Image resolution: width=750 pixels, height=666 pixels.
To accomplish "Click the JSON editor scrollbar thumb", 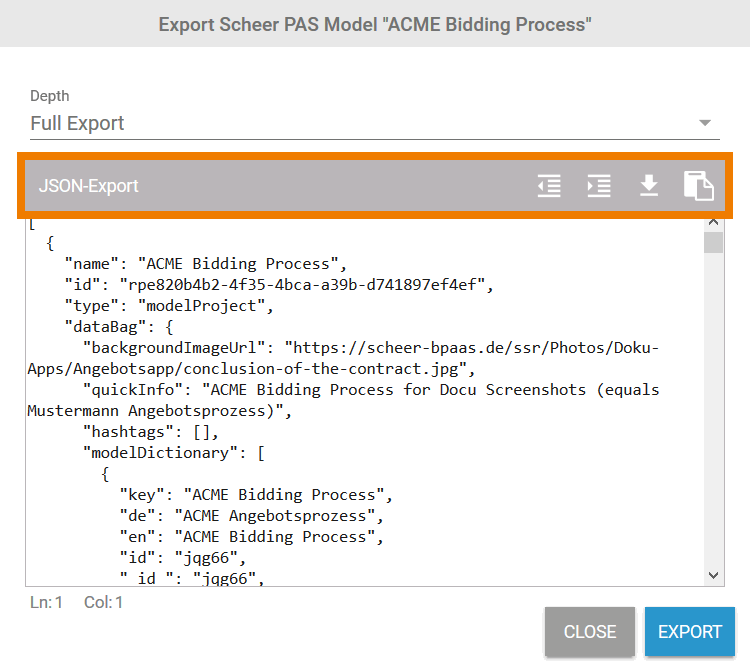I will [x=713, y=243].
